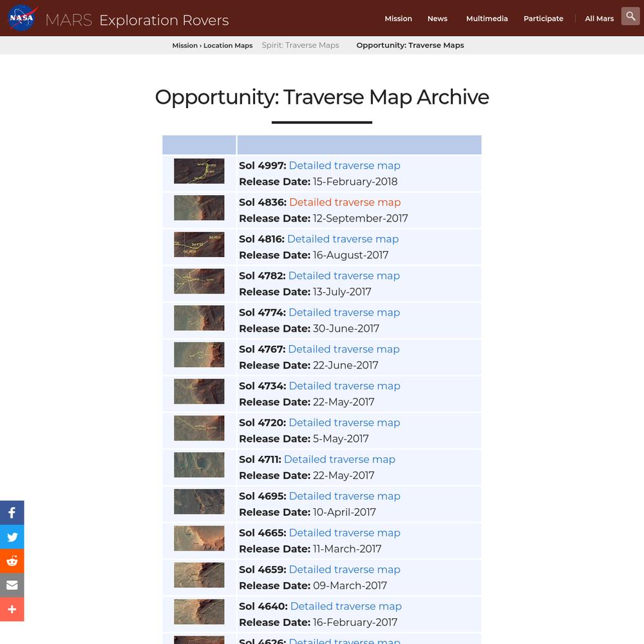Click the Sol 4997 map thumbnail

pyautogui.click(x=199, y=171)
